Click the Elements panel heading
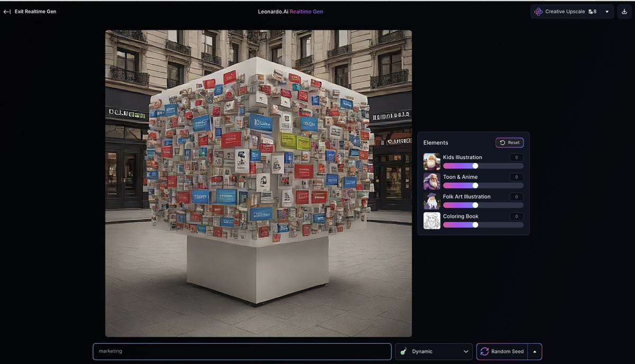The width and height of the screenshot is (635, 364). [x=436, y=143]
